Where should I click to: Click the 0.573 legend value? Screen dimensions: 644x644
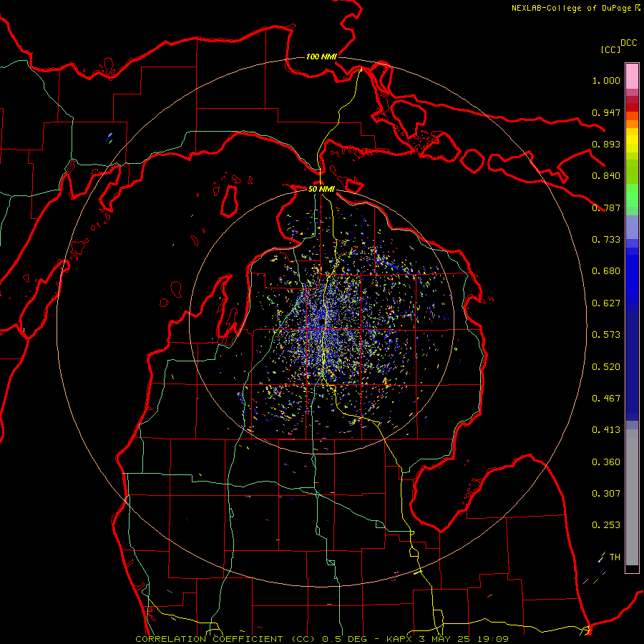(x=606, y=335)
